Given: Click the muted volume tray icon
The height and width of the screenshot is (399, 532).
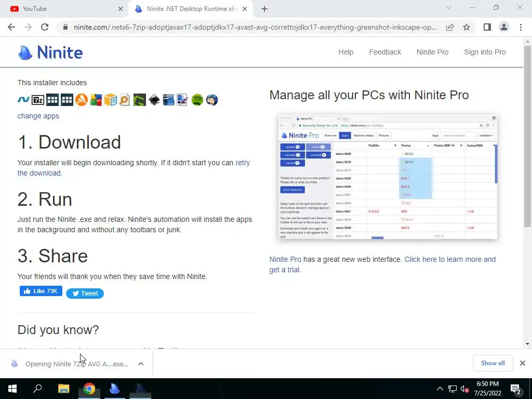Looking at the screenshot, I should (x=465, y=389).
